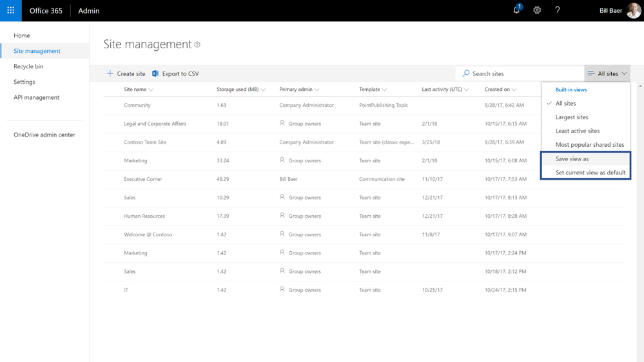Image resolution: width=644 pixels, height=362 pixels.
Task: Open the notifications bell
Action: [516, 10]
